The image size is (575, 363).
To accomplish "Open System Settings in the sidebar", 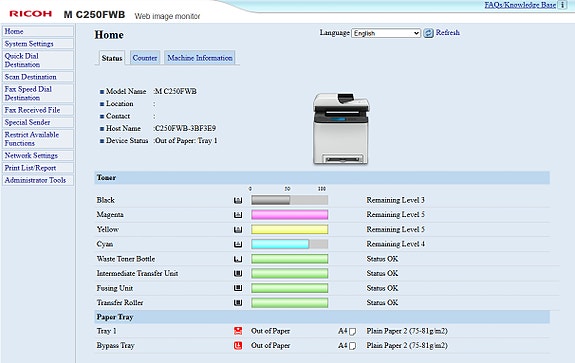I will [38, 44].
